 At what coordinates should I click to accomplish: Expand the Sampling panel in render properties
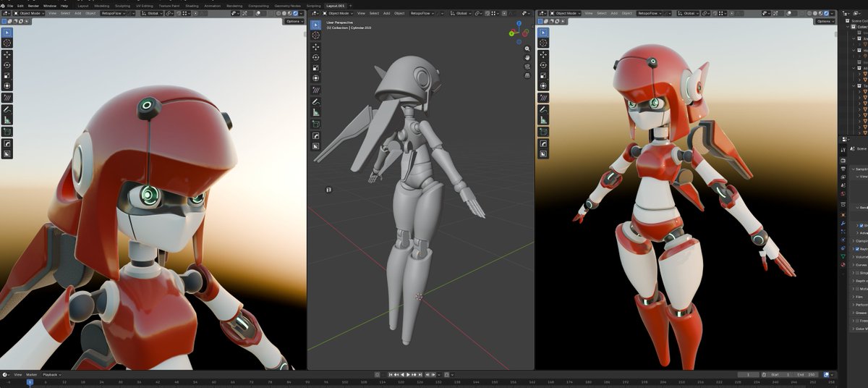[859, 169]
